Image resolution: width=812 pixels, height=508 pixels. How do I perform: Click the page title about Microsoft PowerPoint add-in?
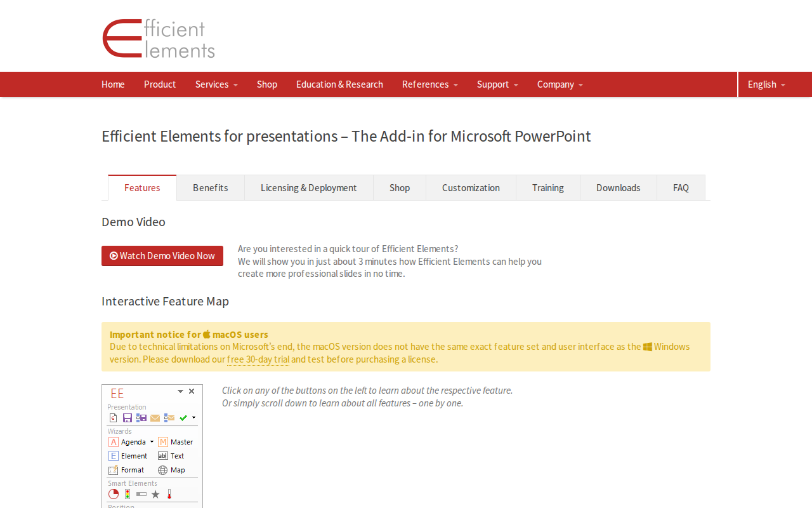(346, 137)
